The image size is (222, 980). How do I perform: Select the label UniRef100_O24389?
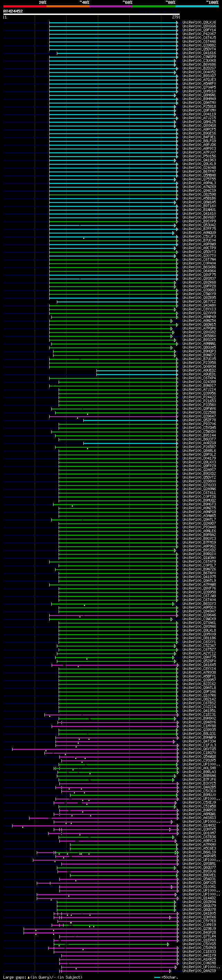[x=199, y=382]
